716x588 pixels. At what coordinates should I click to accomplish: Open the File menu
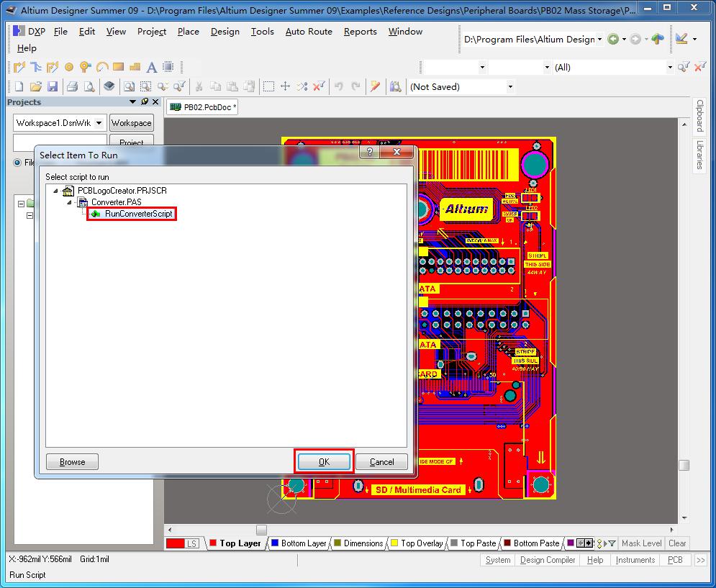click(x=60, y=32)
